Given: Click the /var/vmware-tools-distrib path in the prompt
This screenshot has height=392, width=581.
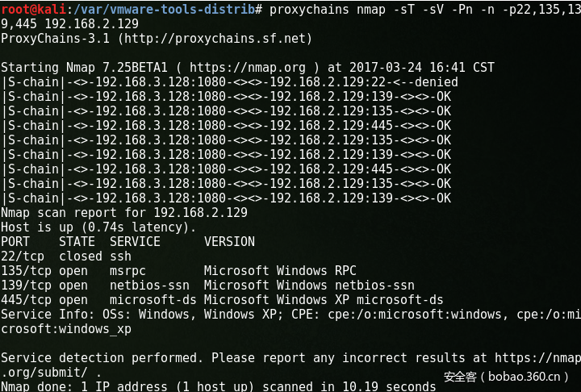Looking at the screenshot, I should tap(164, 10).
